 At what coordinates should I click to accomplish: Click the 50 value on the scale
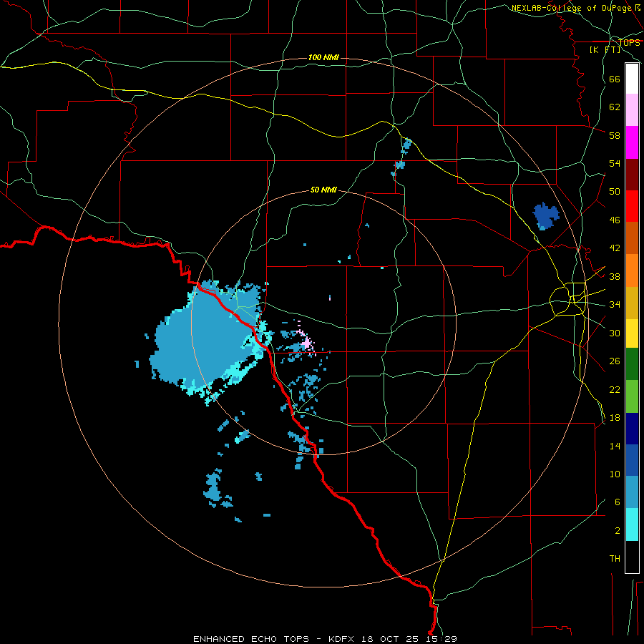(x=615, y=192)
